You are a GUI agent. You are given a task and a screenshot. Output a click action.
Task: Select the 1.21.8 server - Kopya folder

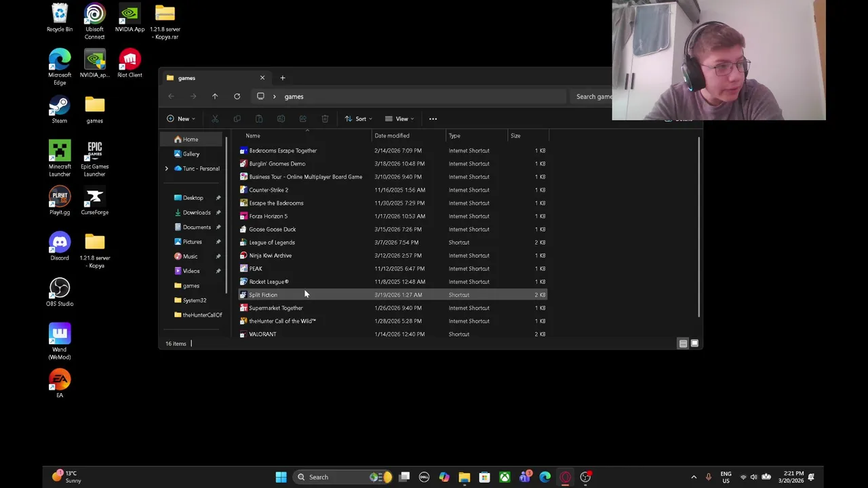coord(95,250)
